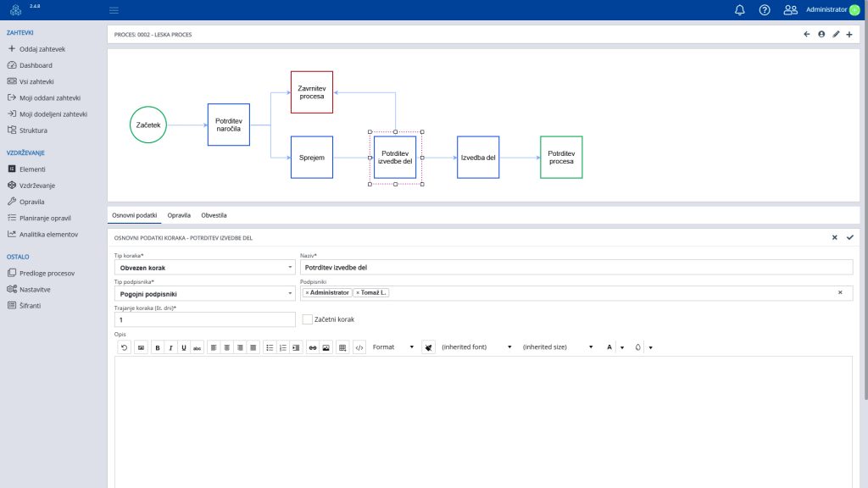Click the help question mark icon
The height and width of the screenshot is (488, 868).
(x=765, y=10)
